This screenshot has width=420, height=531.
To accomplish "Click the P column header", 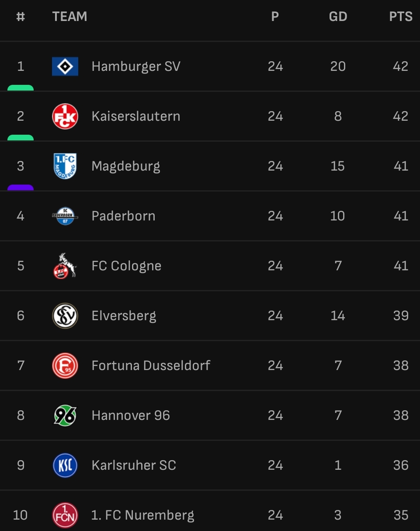I will click(275, 17).
